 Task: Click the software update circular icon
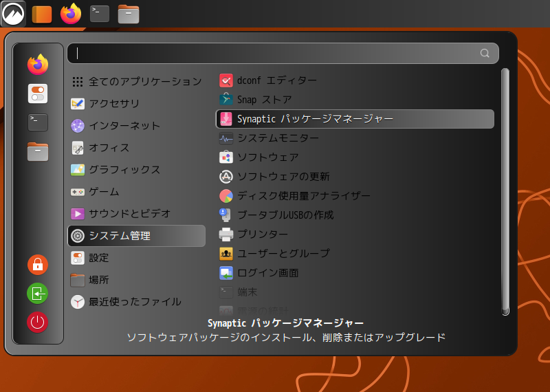pos(226,177)
